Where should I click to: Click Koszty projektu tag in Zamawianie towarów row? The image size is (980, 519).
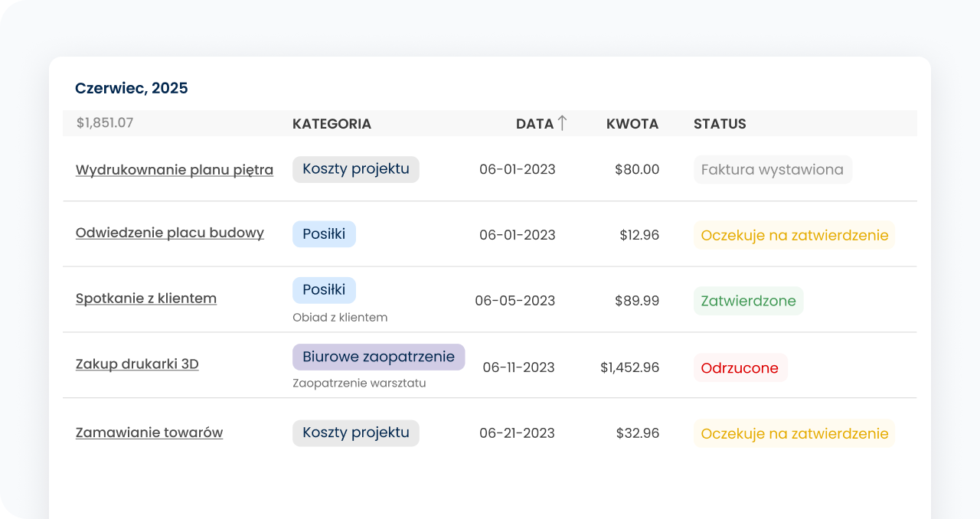click(355, 432)
